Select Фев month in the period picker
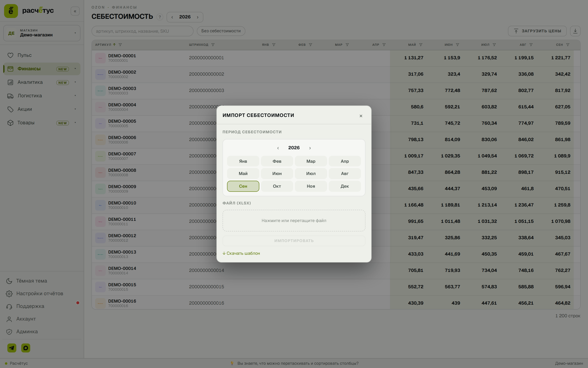The image size is (588, 368). (277, 161)
